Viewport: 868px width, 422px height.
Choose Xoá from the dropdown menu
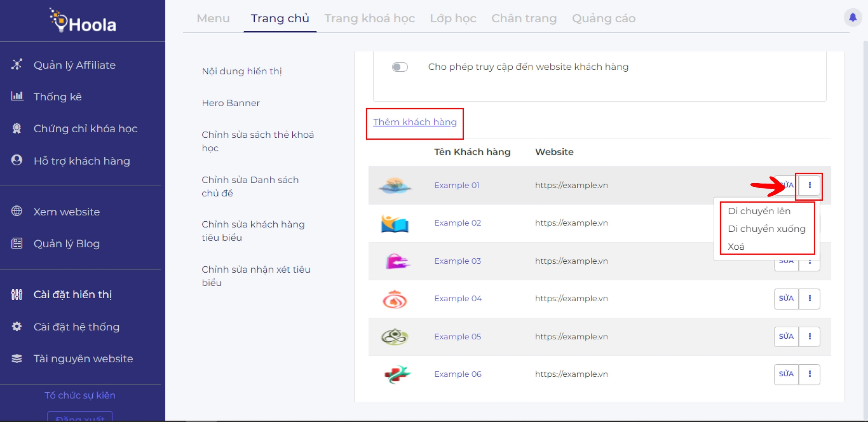(736, 247)
